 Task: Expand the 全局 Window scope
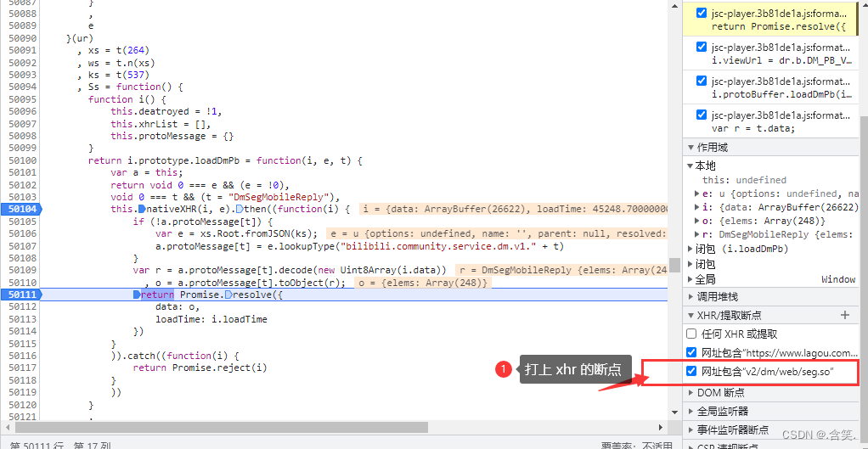[x=690, y=279]
